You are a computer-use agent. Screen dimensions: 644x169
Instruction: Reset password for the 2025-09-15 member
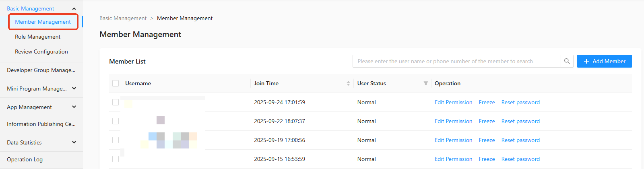pyautogui.click(x=520, y=159)
